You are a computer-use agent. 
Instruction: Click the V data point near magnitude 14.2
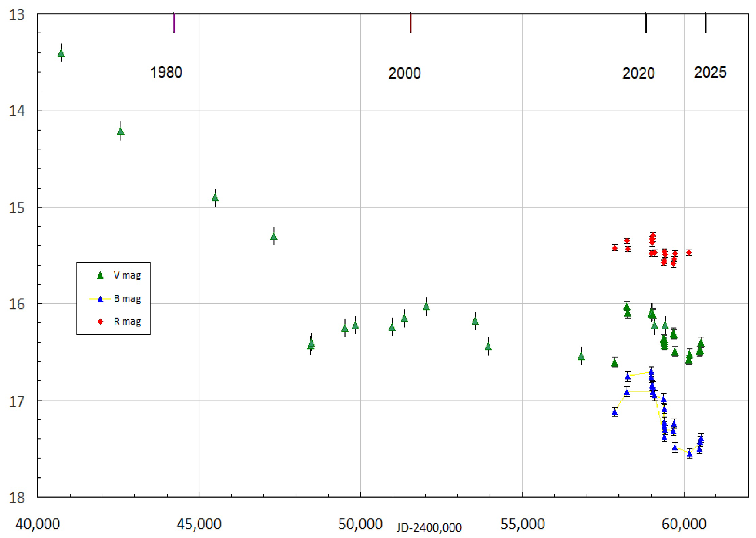click(x=121, y=132)
